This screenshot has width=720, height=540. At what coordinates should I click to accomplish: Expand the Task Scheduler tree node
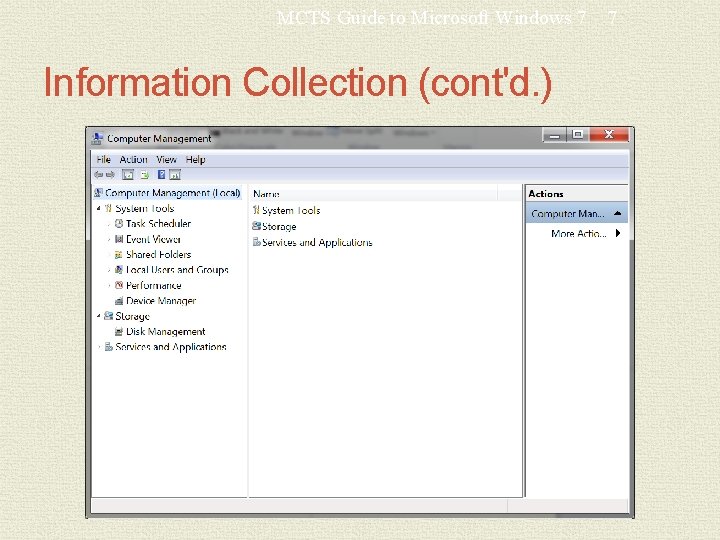coord(109,224)
